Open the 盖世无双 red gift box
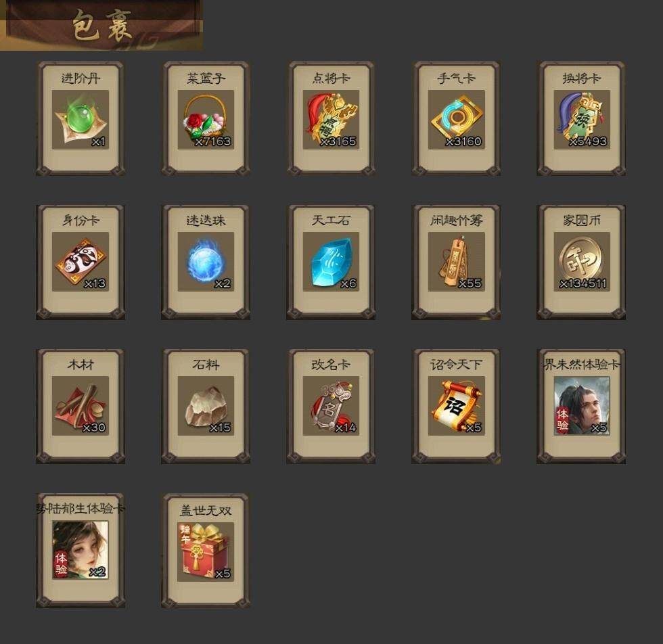Viewport: 663px width, 644px height. (x=206, y=552)
